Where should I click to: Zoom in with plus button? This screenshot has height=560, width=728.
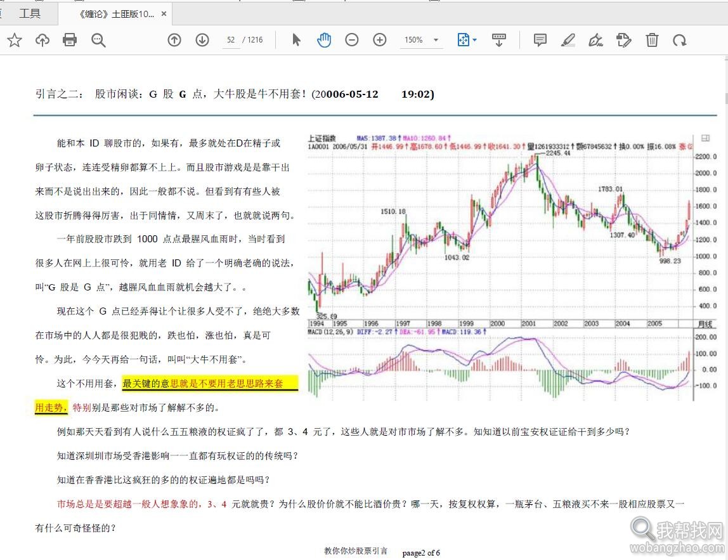380,41
